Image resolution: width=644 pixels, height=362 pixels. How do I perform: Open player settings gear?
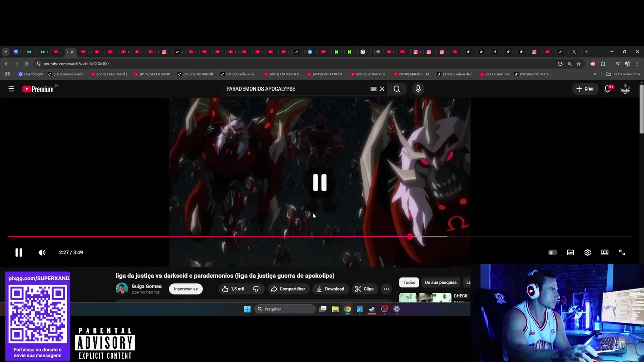(587, 253)
